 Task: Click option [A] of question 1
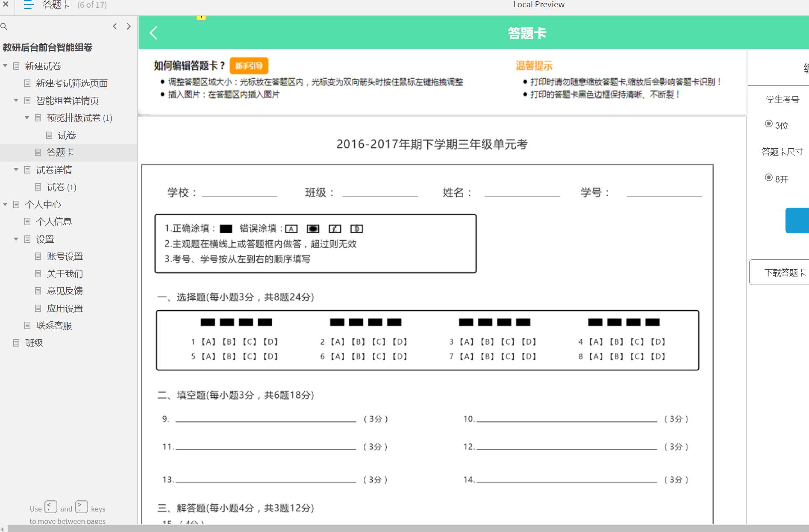209,342
